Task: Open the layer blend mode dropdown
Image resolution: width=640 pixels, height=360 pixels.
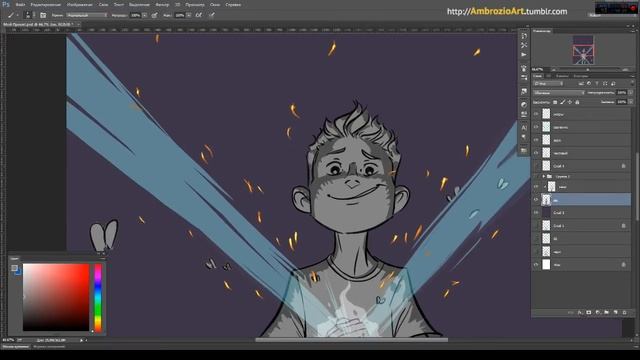Action: [x=559, y=93]
